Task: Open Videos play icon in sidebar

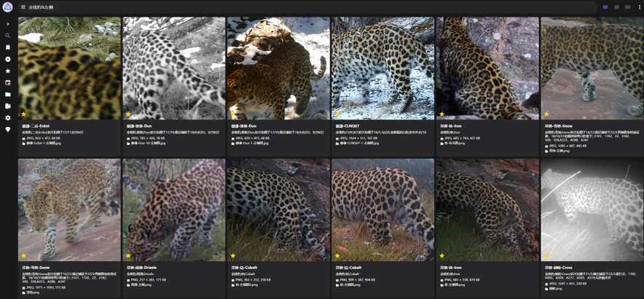Action: tap(8, 59)
